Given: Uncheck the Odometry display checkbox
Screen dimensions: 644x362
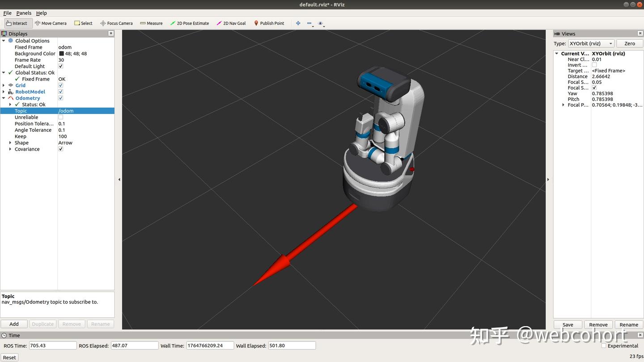Looking at the screenshot, I should [61, 98].
